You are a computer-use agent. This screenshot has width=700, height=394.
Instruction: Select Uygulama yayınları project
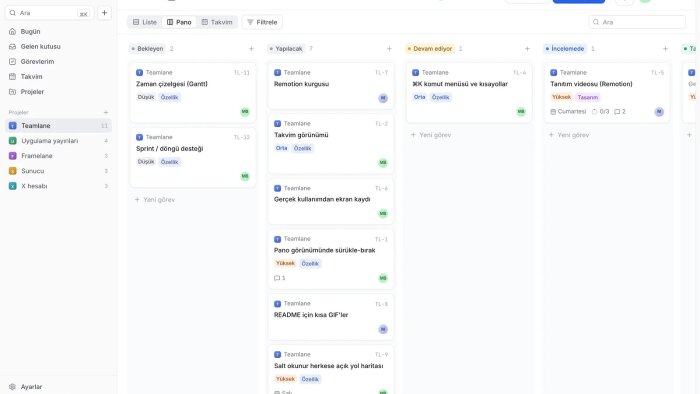click(x=58, y=141)
